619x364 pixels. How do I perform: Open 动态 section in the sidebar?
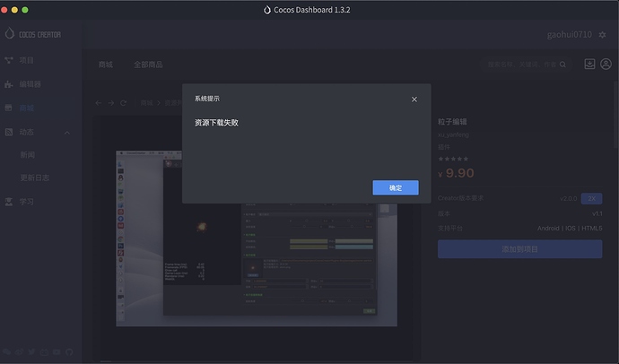pos(26,132)
